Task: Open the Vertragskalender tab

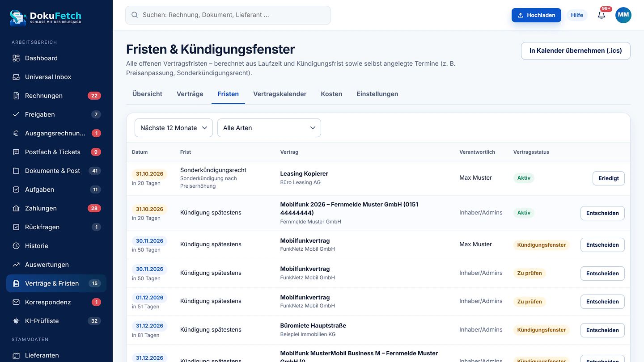Action: tap(280, 94)
